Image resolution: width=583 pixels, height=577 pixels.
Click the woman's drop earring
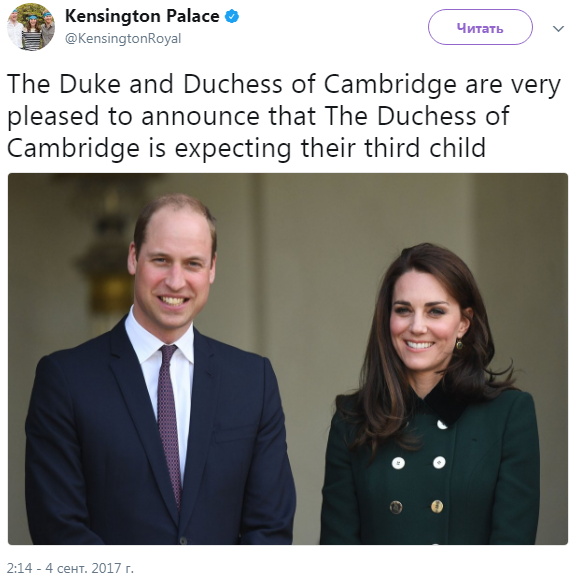point(460,344)
